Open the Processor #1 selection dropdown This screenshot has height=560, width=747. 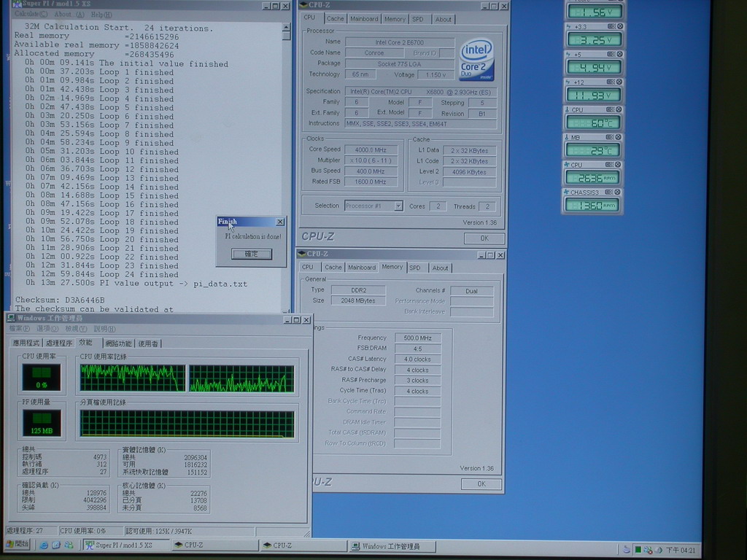click(x=398, y=206)
